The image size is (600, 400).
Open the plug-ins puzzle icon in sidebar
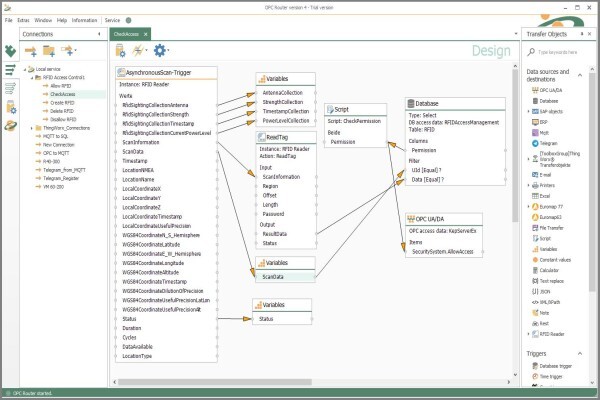pyautogui.click(x=10, y=51)
